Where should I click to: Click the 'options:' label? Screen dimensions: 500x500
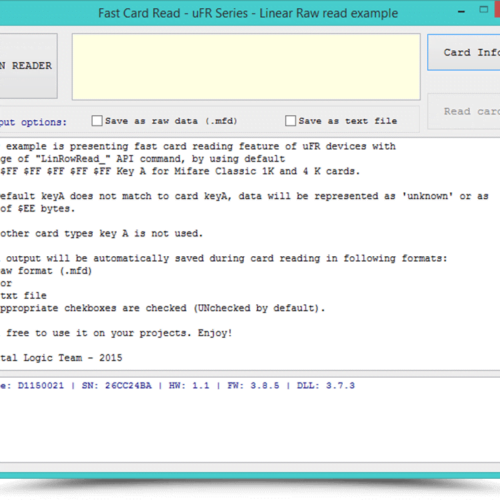click(x=44, y=122)
